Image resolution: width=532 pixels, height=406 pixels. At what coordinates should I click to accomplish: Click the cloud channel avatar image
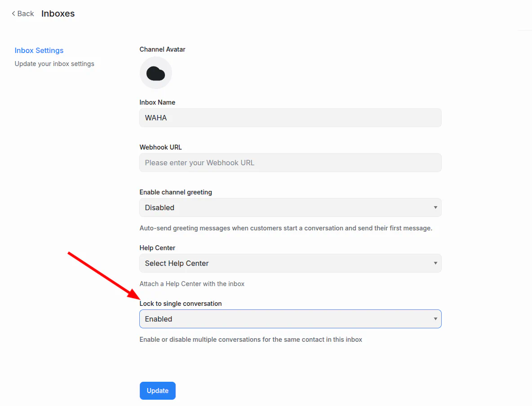coord(155,73)
